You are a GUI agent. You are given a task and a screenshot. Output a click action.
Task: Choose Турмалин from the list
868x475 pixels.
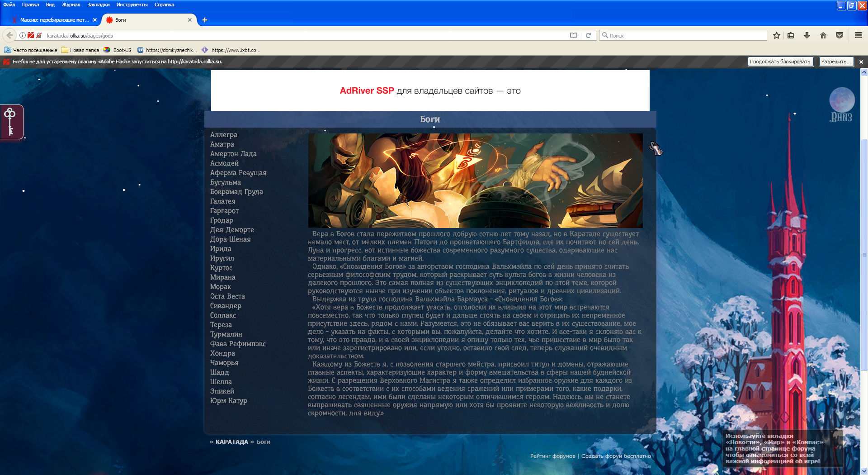click(226, 334)
